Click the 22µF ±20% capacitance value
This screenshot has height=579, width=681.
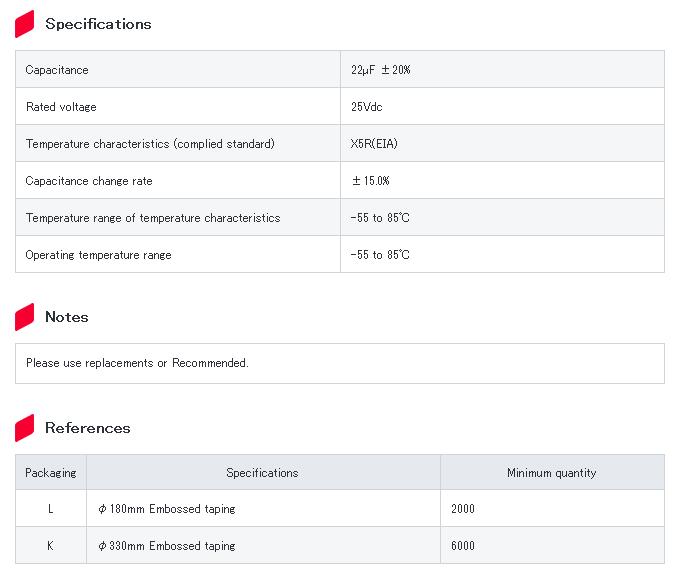tap(381, 70)
